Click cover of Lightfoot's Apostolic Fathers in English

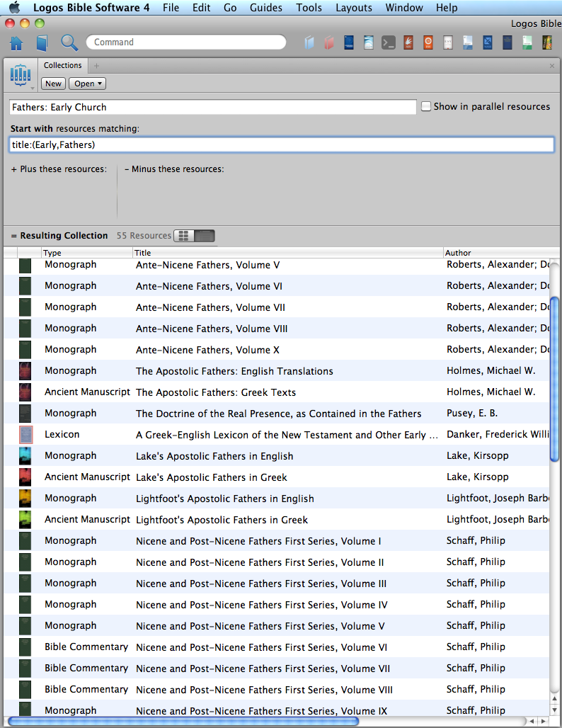coord(25,499)
